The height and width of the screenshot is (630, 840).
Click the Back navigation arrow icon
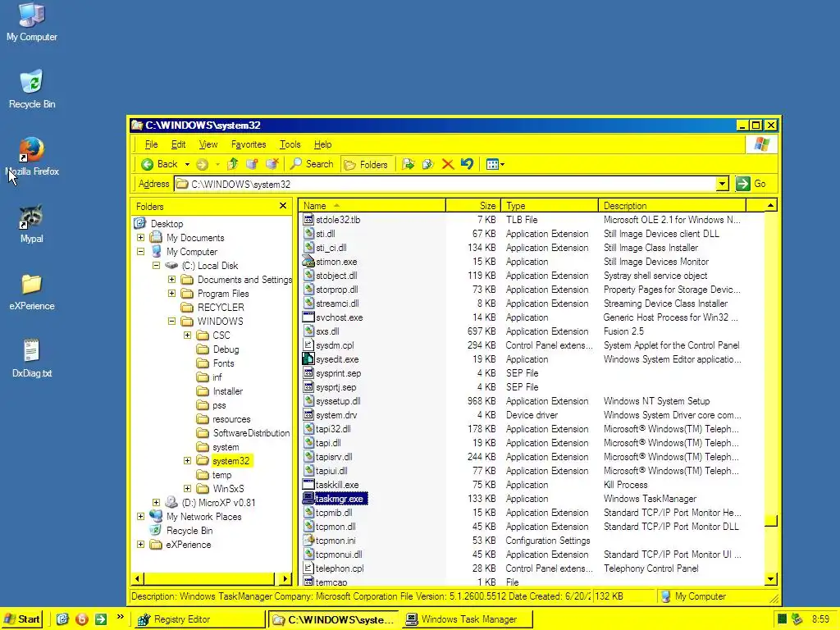tap(148, 164)
